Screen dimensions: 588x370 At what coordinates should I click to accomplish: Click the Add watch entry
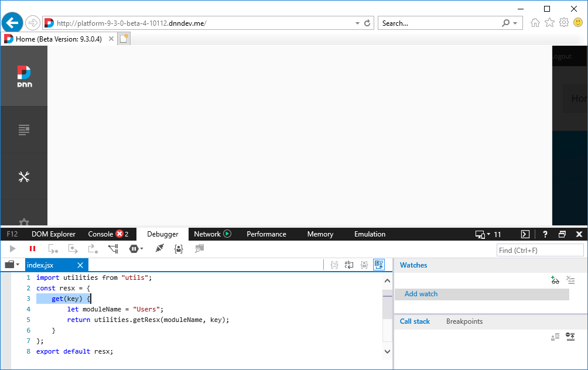[421, 294]
